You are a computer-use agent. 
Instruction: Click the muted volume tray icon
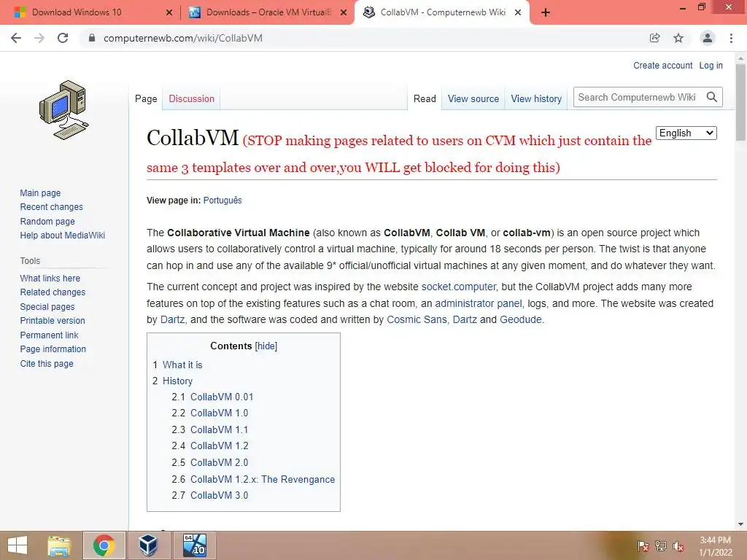click(x=678, y=545)
